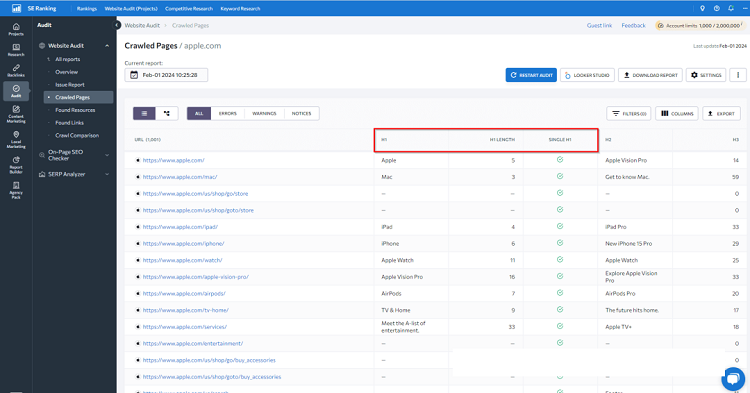Open the Backlinks sidebar icon
The image size is (750, 393).
coord(16,70)
